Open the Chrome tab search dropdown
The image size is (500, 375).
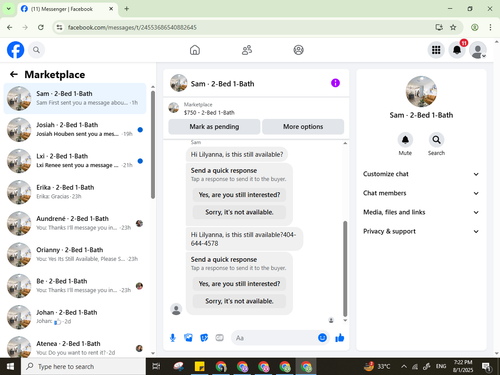(9, 9)
